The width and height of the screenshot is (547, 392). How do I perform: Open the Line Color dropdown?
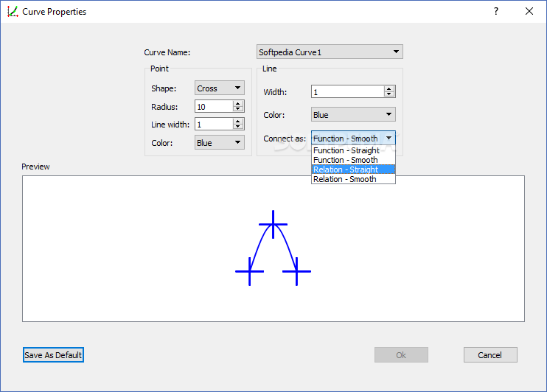pyautogui.click(x=353, y=114)
